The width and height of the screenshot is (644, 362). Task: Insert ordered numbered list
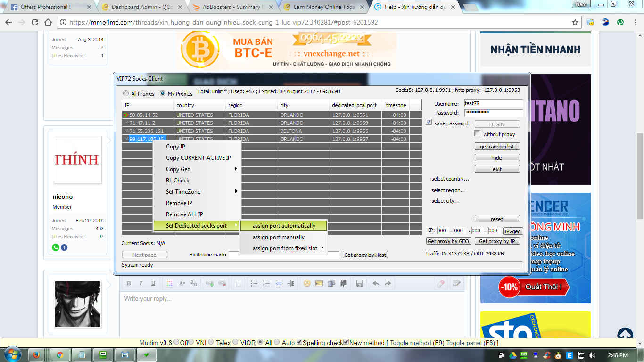(266, 283)
